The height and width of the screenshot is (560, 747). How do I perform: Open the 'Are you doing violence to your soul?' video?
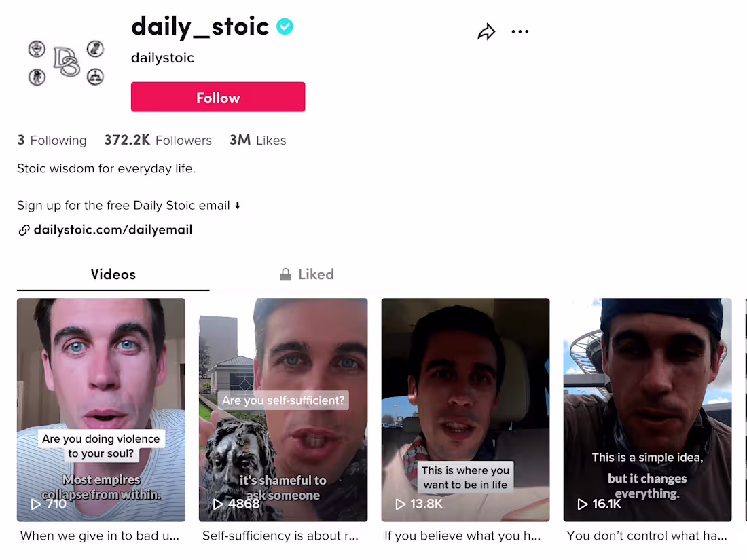point(101,410)
